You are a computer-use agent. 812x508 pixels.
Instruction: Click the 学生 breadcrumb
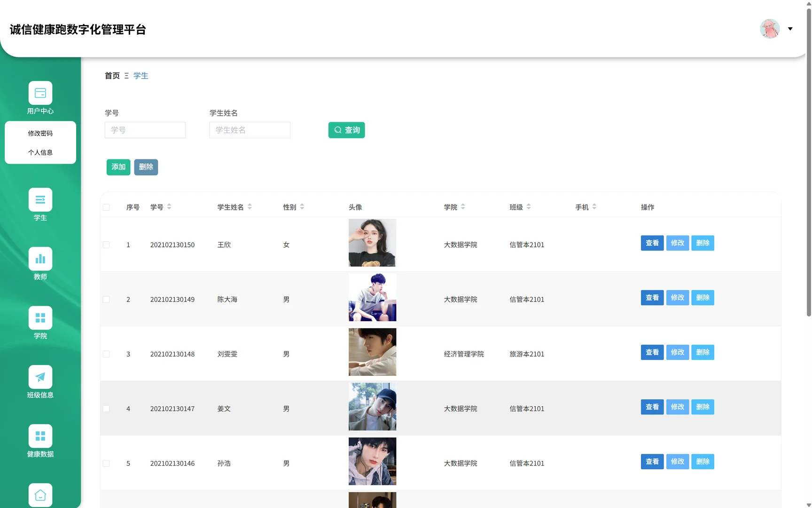[141, 76]
